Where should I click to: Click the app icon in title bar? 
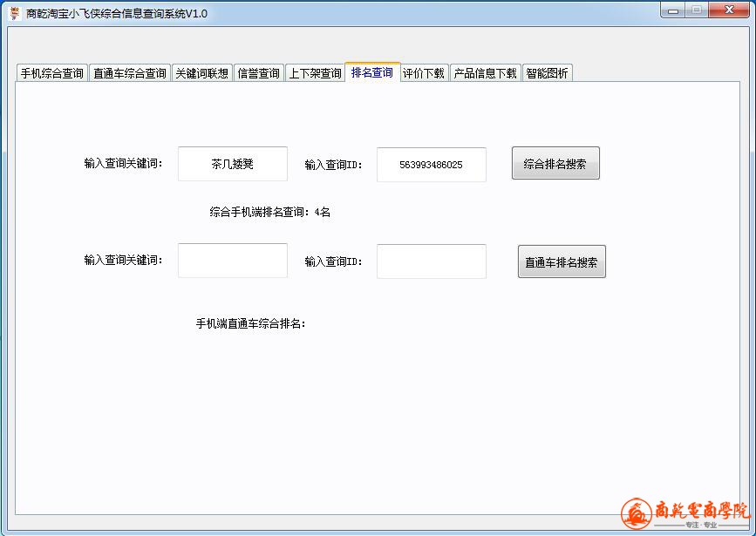pyautogui.click(x=15, y=13)
